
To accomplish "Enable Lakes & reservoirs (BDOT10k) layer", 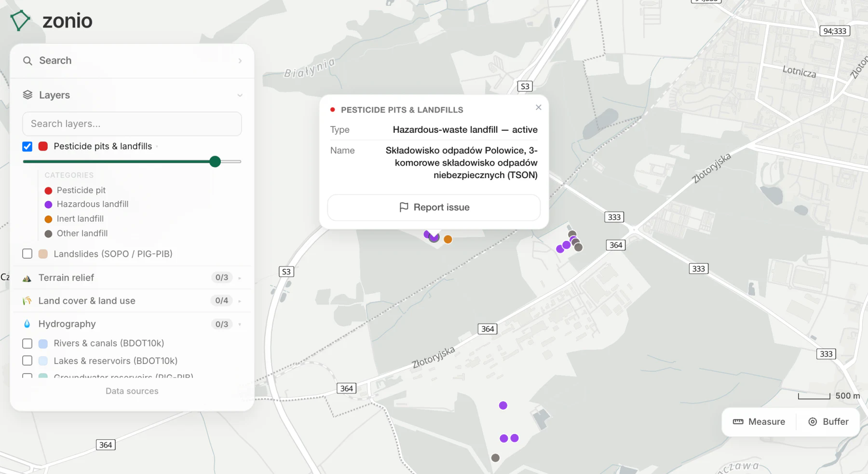I will [x=27, y=361].
